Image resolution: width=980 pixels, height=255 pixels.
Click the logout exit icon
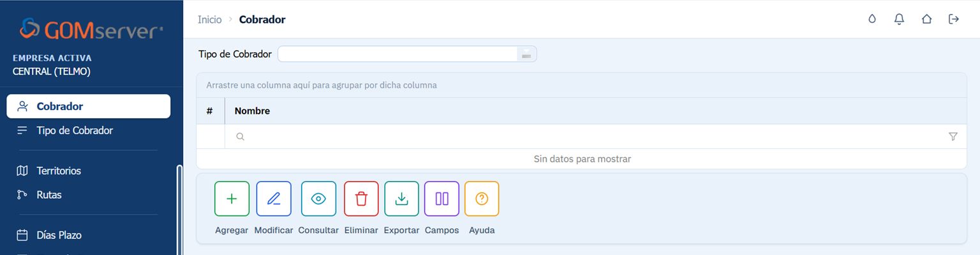(x=954, y=19)
